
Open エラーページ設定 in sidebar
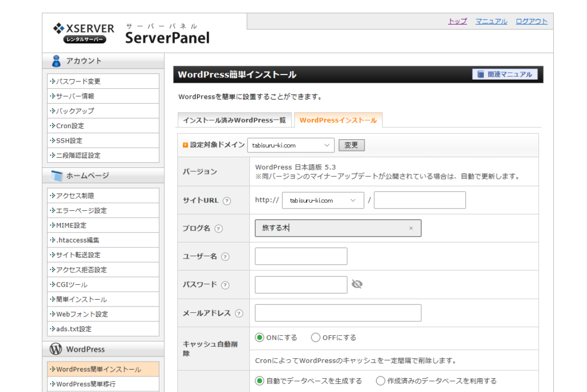click(103, 210)
